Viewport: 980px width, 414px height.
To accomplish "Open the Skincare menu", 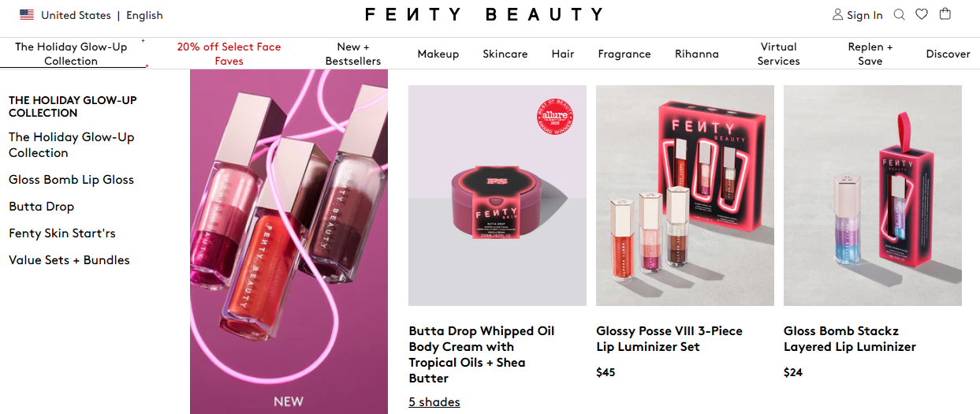I will (x=505, y=54).
